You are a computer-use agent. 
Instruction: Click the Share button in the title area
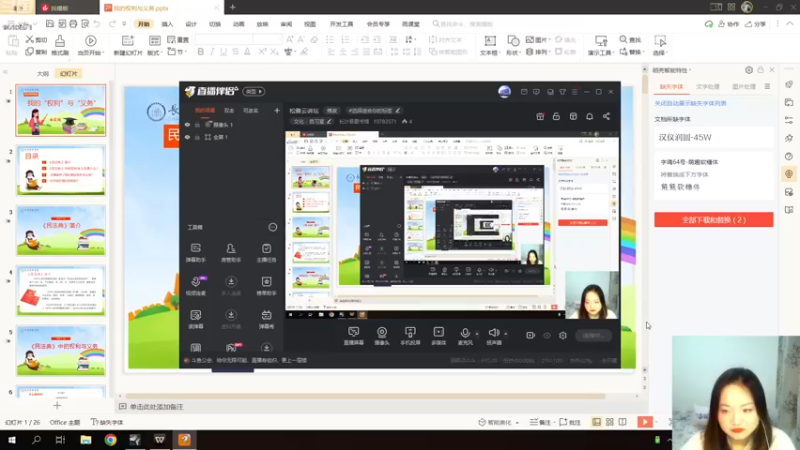coord(756,24)
